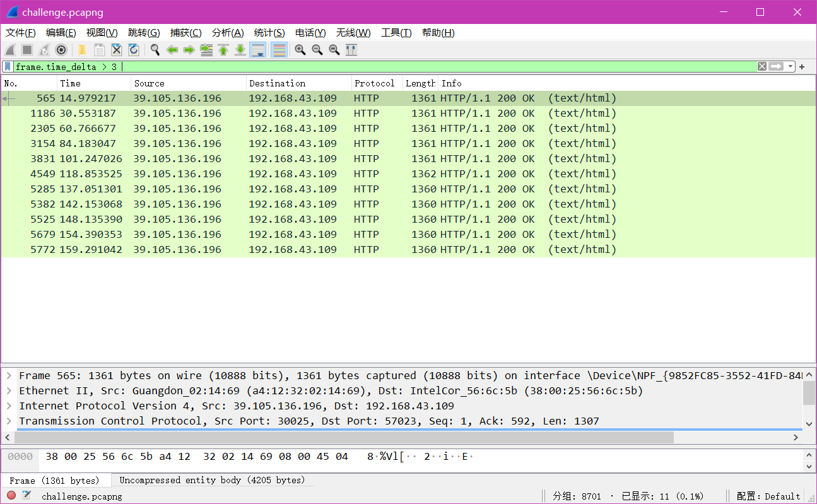Switch to Frame (1361 bytes) tab
The image size is (817, 504).
point(55,481)
